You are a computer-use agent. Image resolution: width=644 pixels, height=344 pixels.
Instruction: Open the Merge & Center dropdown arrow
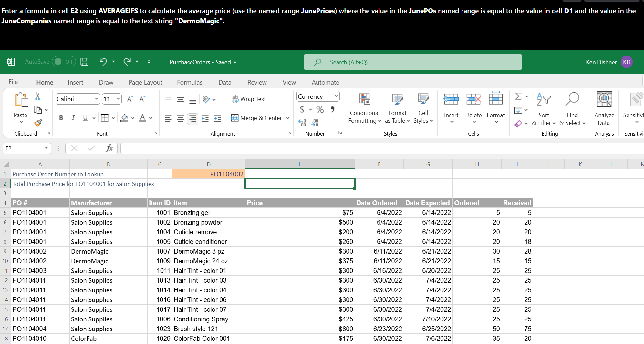[x=288, y=118]
